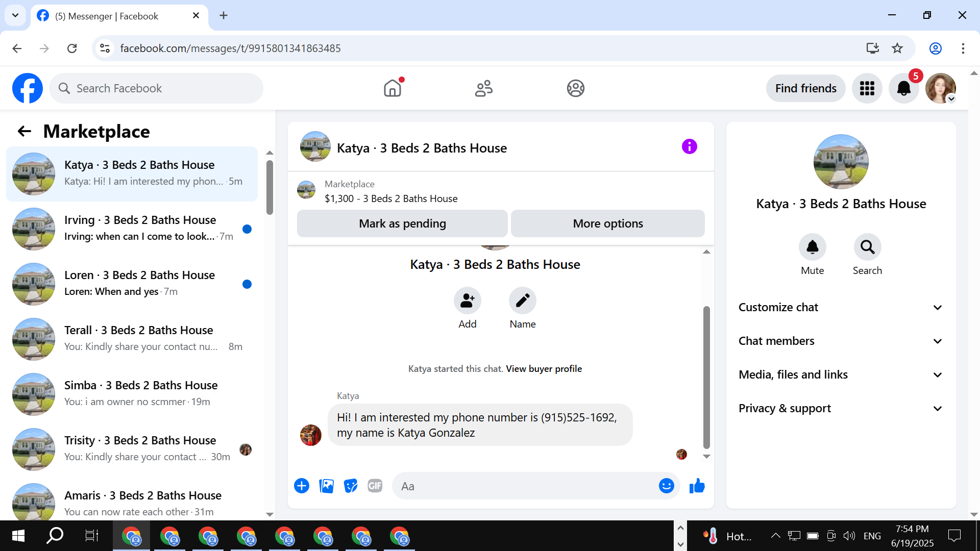Close the Messenger browser tab
Image resolution: width=980 pixels, height=551 pixels.
[x=196, y=16]
